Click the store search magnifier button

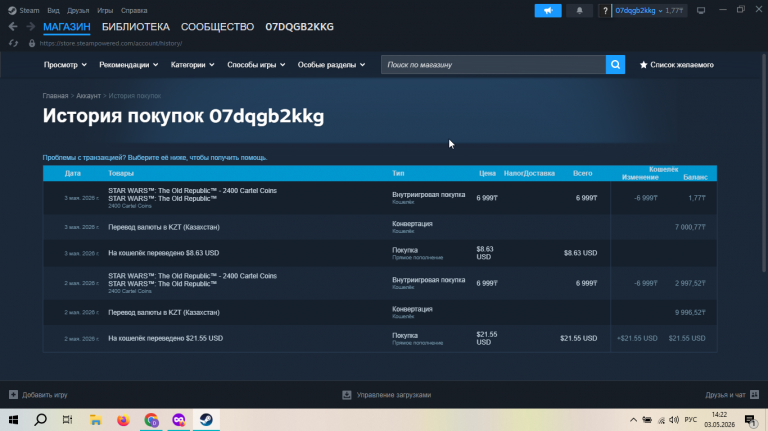point(615,65)
